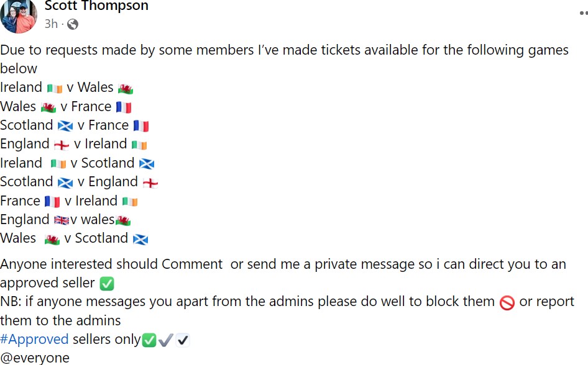Click the England flag in 'Scotland v England'
The height and width of the screenshot is (365, 588).
click(x=150, y=182)
